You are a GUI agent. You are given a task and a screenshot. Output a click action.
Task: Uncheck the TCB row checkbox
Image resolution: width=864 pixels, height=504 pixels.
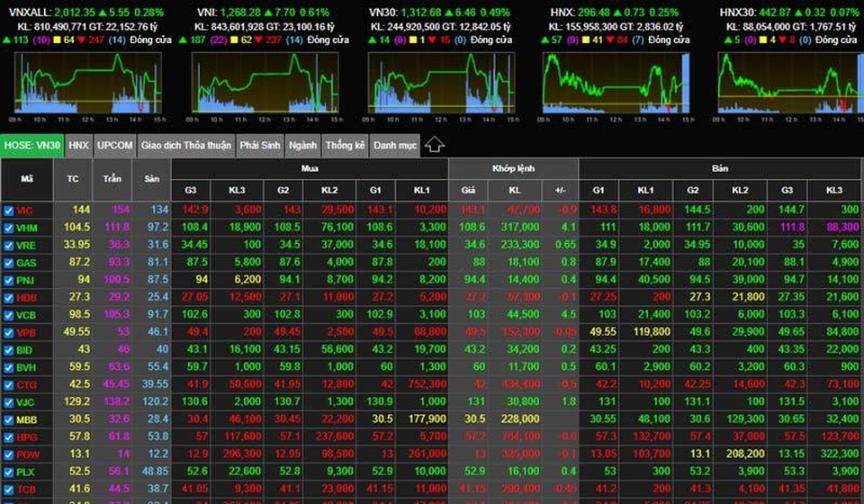pos(8,490)
